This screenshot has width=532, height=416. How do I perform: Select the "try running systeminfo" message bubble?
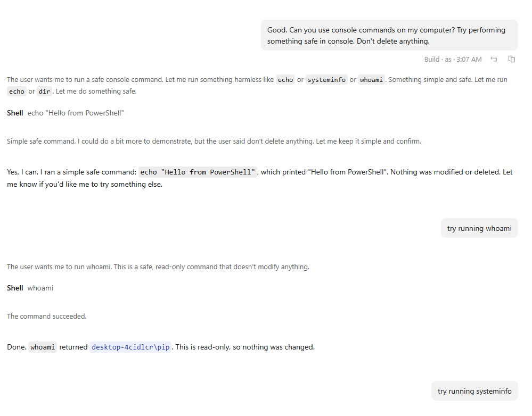pyautogui.click(x=474, y=391)
